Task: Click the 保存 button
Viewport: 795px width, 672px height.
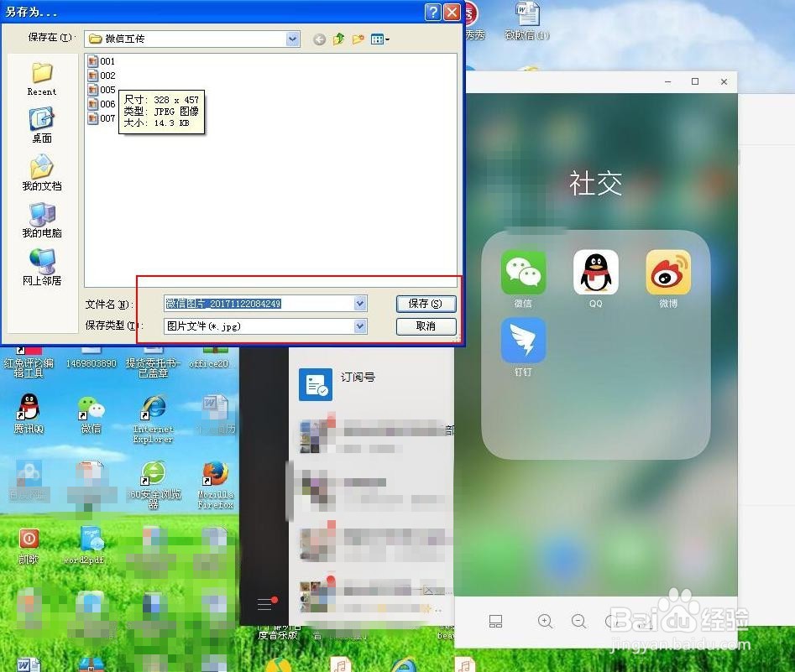Action: click(426, 304)
